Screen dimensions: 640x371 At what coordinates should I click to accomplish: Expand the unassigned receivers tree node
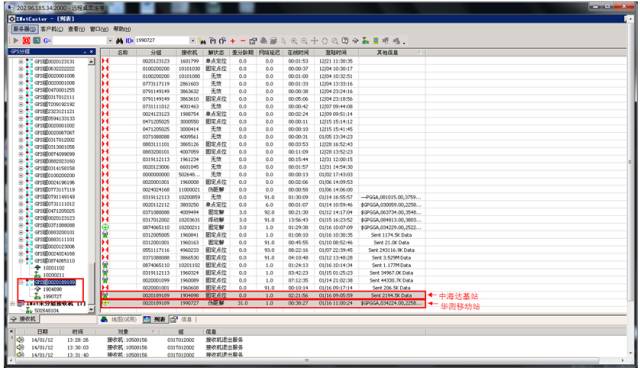[x=13, y=304]
